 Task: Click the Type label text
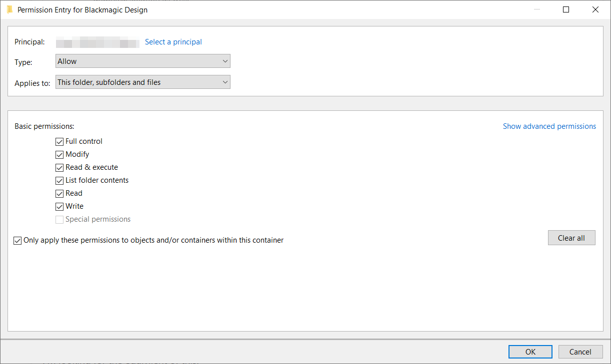pos(23,62)
